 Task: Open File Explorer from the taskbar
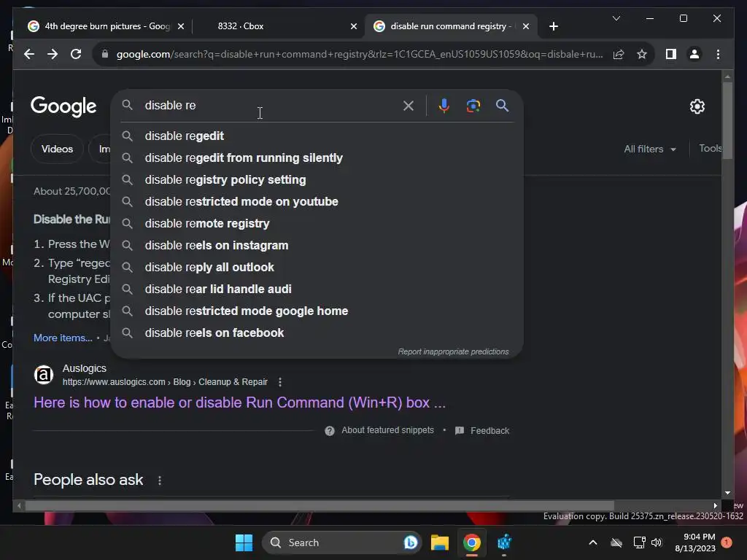(x=440, y=542)
